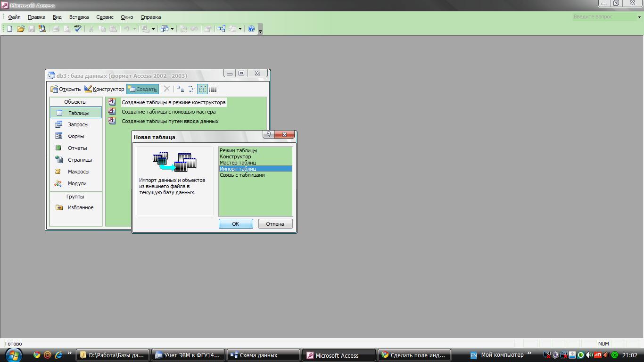Switch db3 window to Details view
Image resolution: width=644 pixels, height=362 pixels.
[213, 89]
